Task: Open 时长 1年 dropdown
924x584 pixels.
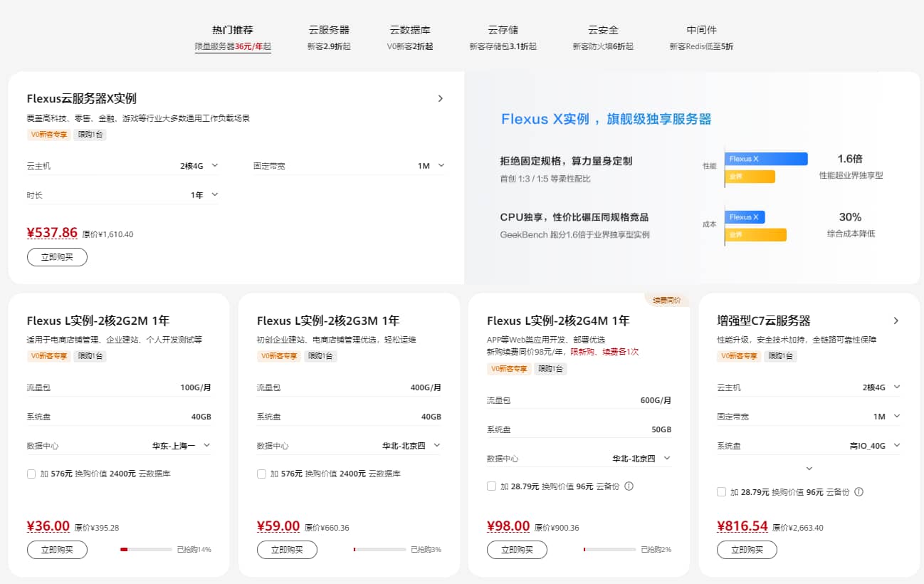Action: tap(204, 195)
